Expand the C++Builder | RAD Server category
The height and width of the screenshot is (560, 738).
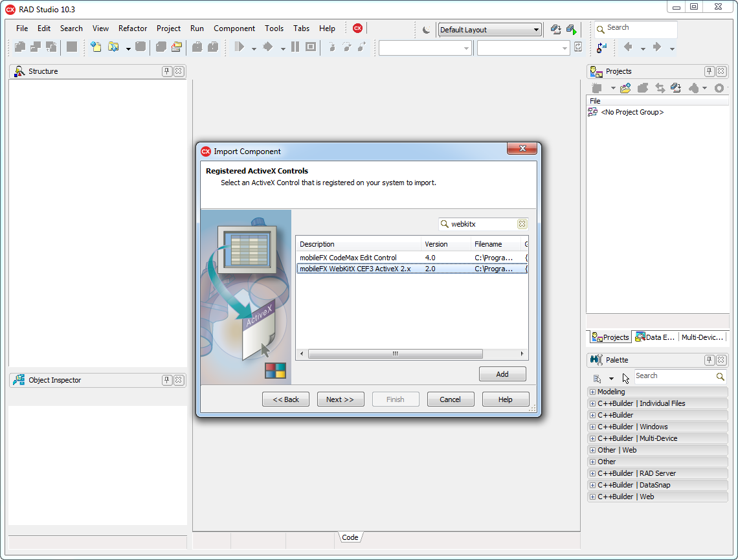592,473
